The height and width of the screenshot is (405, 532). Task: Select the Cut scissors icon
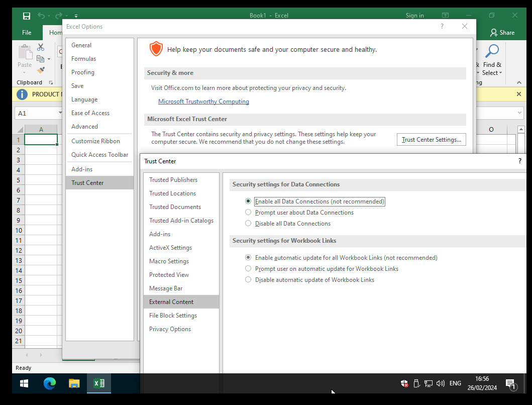[x=41, y=47]
